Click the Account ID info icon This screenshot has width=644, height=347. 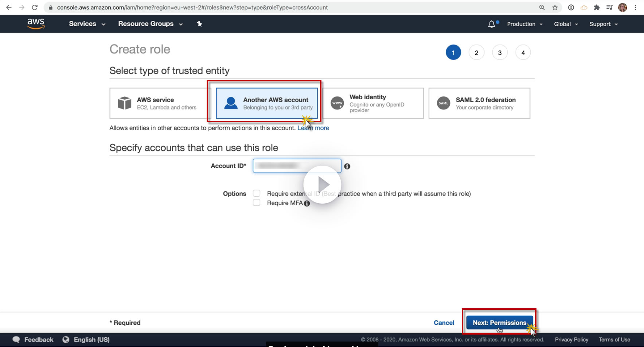pos(347,166)
